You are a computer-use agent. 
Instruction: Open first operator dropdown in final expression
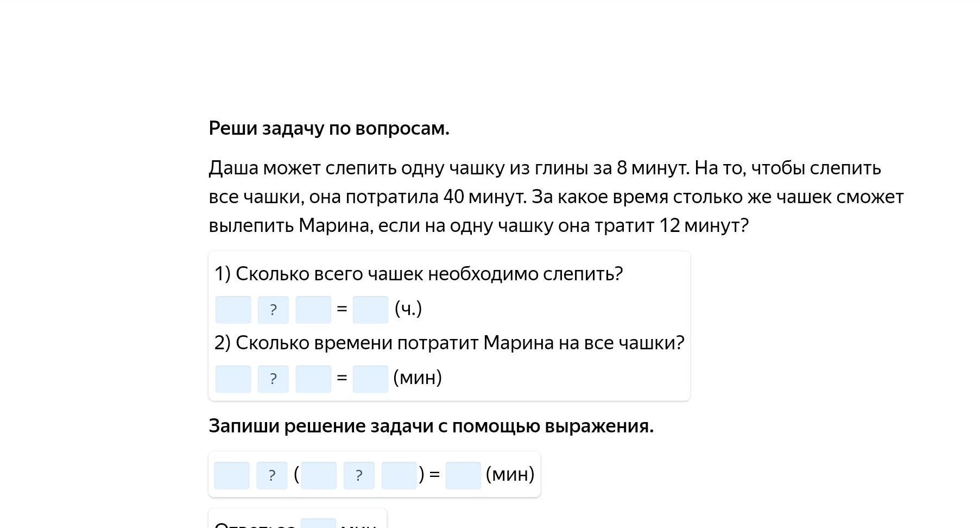coord(272,475)
